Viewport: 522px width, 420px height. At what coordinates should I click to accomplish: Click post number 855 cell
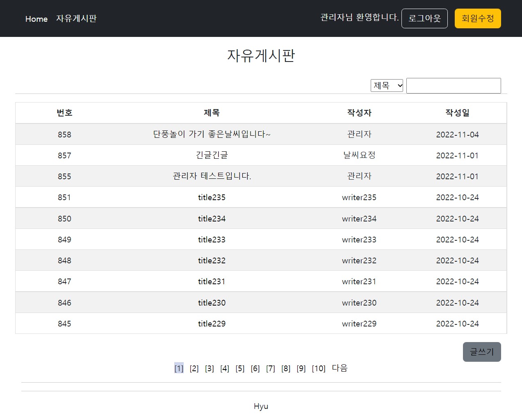pos(64,176)
